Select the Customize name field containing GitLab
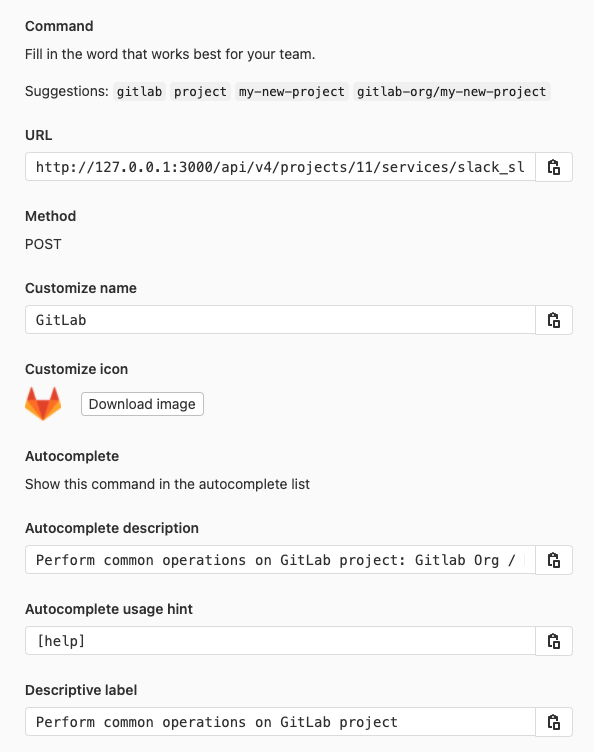The width and height of the screenshot is (594, 752). coord(280,320)
